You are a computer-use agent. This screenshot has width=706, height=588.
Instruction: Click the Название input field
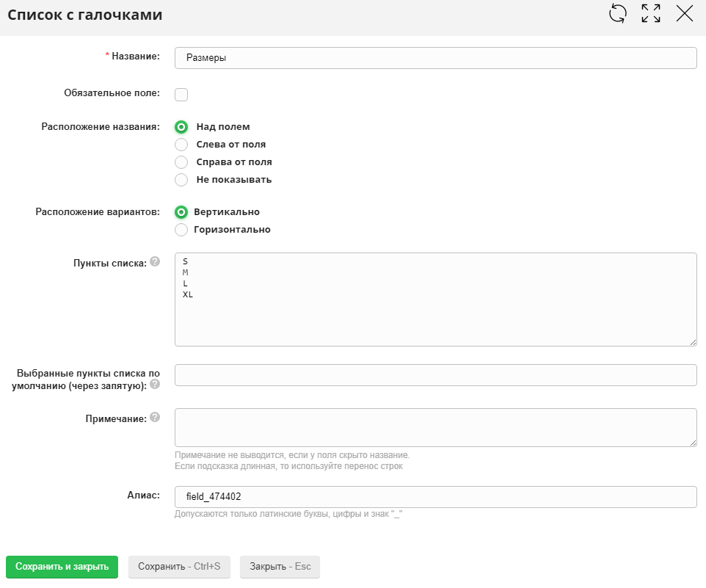(x=435, y=58)
